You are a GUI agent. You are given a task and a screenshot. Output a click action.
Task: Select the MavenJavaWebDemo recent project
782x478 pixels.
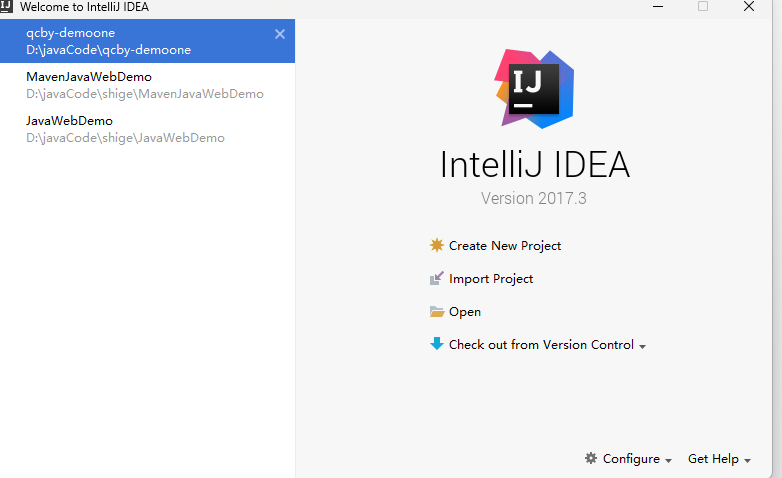(x=147, y=85)
